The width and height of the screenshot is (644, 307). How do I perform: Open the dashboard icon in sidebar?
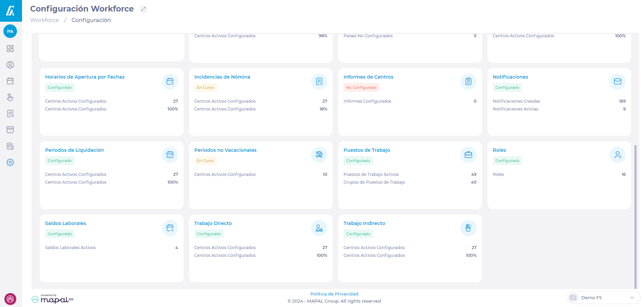[x=10, y=48]
